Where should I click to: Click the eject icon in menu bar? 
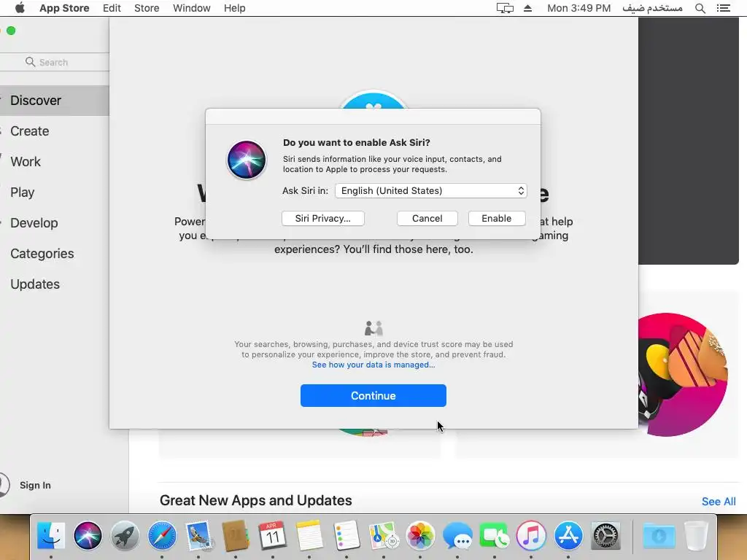[528, 8]
